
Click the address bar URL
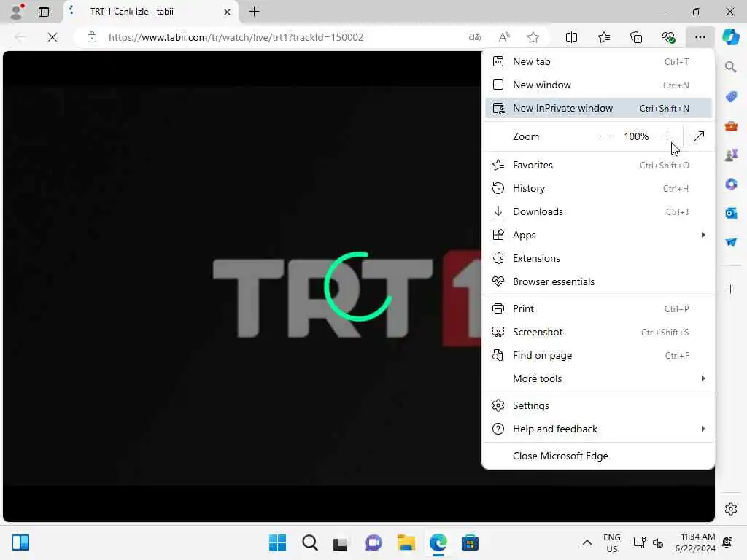236,37
